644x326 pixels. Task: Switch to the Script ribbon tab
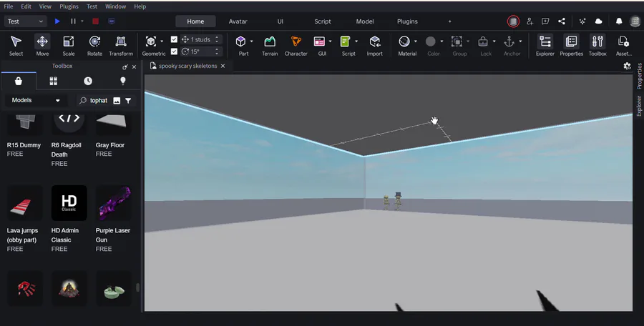click(x=323, y=21)
